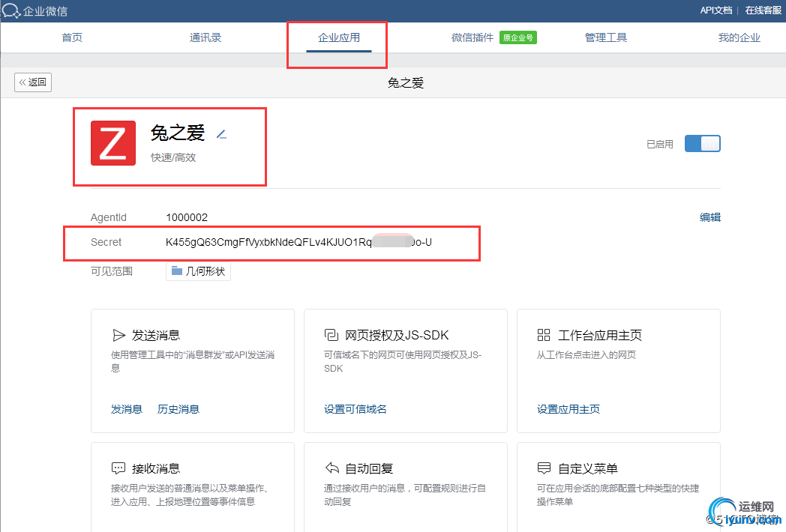
Task: Click the 兔之爱 app name heading
Action: [178, 133]
